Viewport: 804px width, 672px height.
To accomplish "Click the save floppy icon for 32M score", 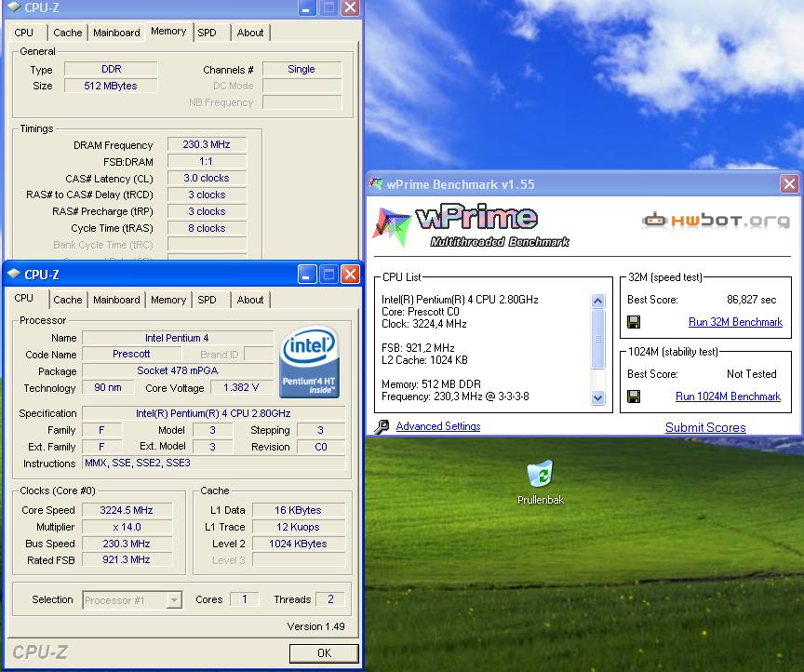I will 634,322.
